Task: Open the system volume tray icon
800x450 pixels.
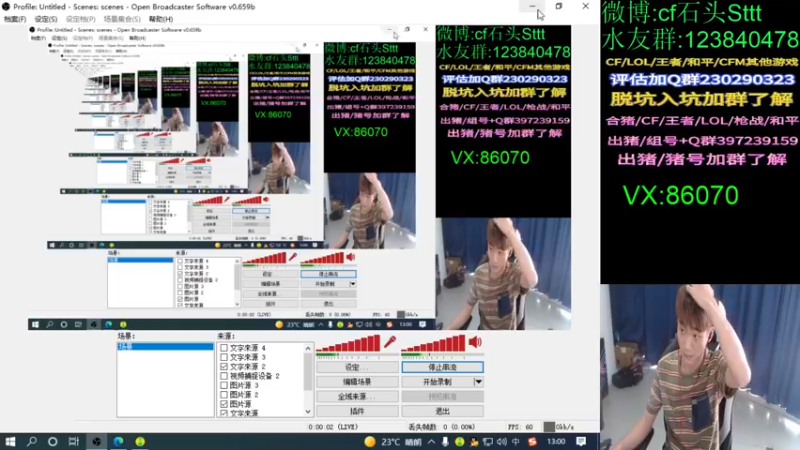Action: pos(502,442)
